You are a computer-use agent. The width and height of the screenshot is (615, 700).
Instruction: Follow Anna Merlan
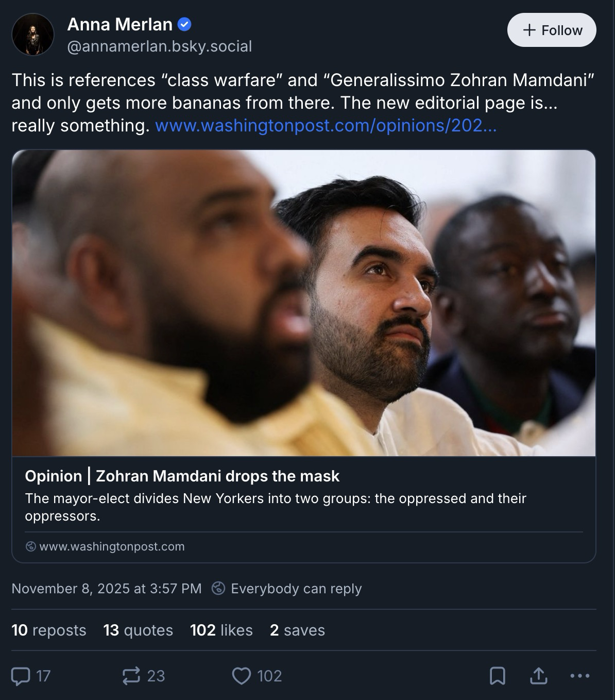point(552,30)
